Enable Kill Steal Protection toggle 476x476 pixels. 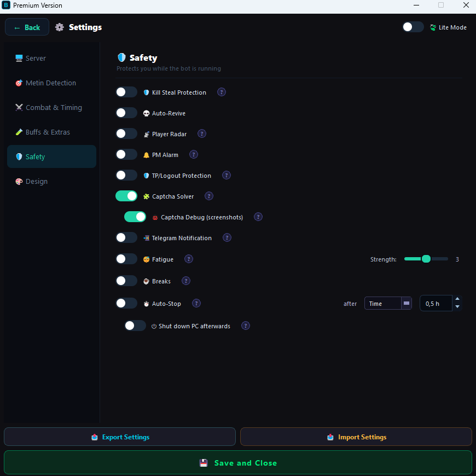click(126, 92)
